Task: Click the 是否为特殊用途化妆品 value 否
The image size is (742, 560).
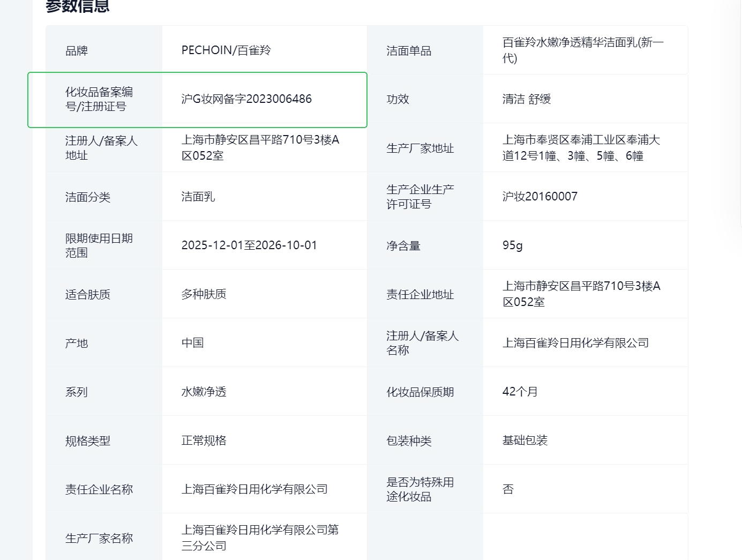Action: point(508,489)
